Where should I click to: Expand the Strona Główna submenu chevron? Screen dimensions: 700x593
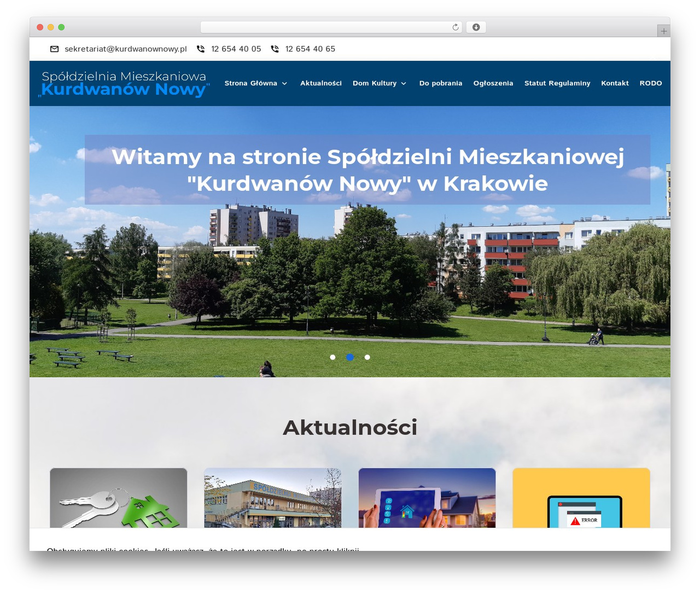pyautogui.click(x=284, y=84)
